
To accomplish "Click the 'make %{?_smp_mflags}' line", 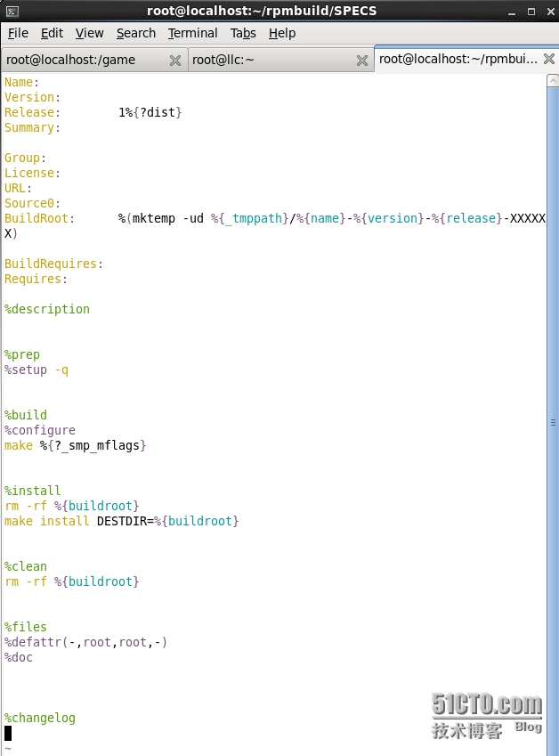I will pyautogui.click(x=75, y=445).
